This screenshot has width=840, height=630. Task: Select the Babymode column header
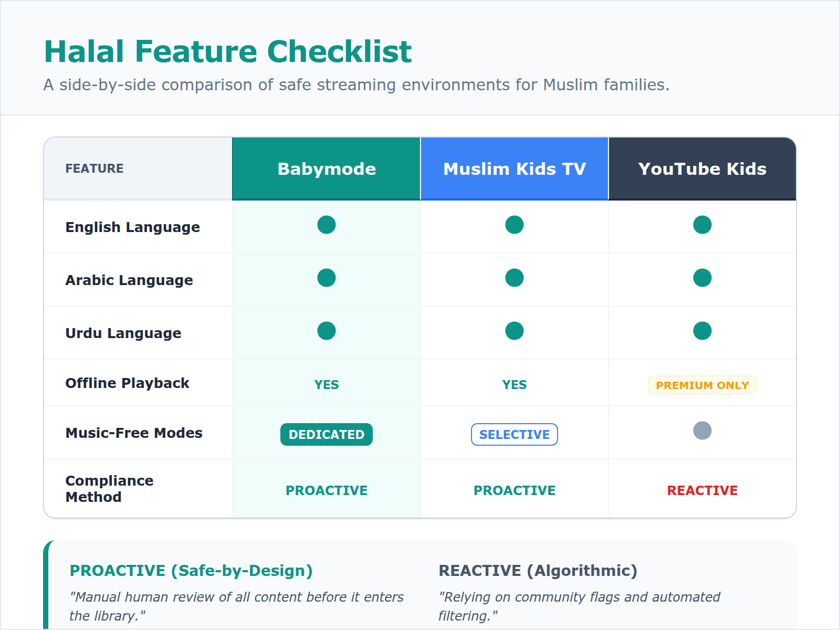(x=326, y=169)
